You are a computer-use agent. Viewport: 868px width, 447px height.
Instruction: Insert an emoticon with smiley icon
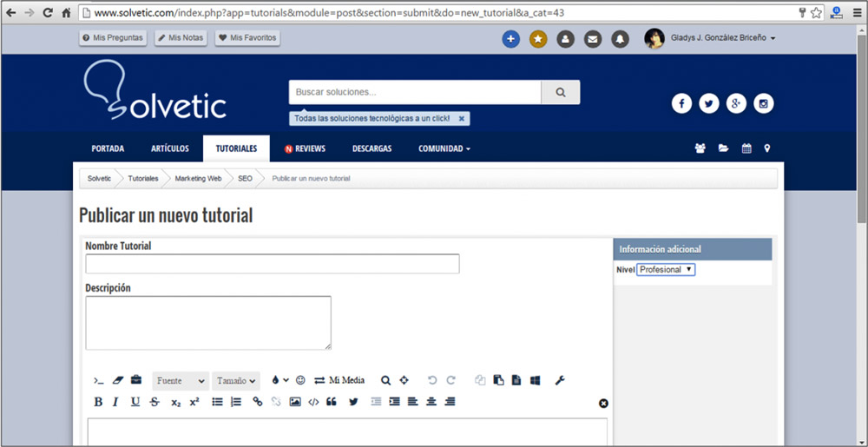(x=300, y=380)
